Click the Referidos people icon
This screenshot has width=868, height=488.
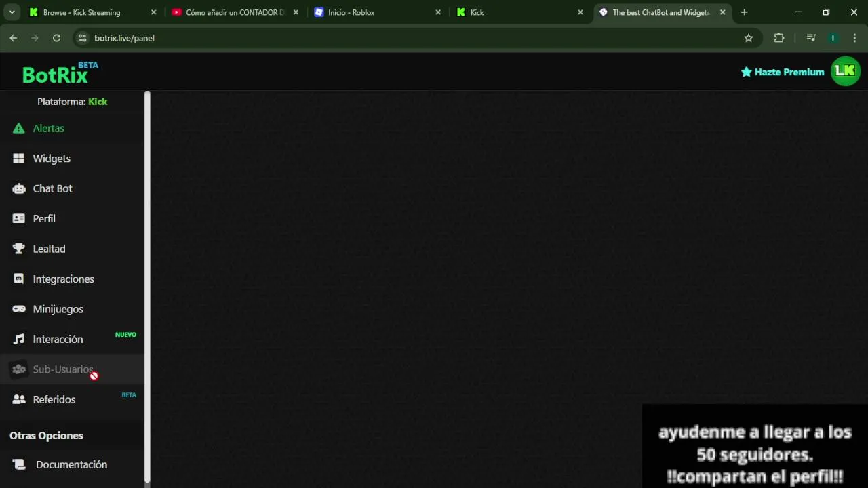(x=19, y=399)
